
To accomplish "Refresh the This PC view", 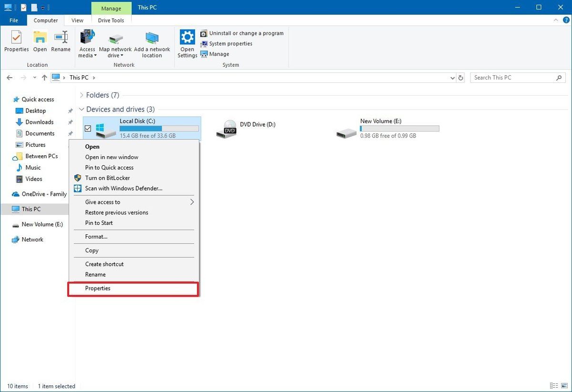I will click(x=460, y=77).
